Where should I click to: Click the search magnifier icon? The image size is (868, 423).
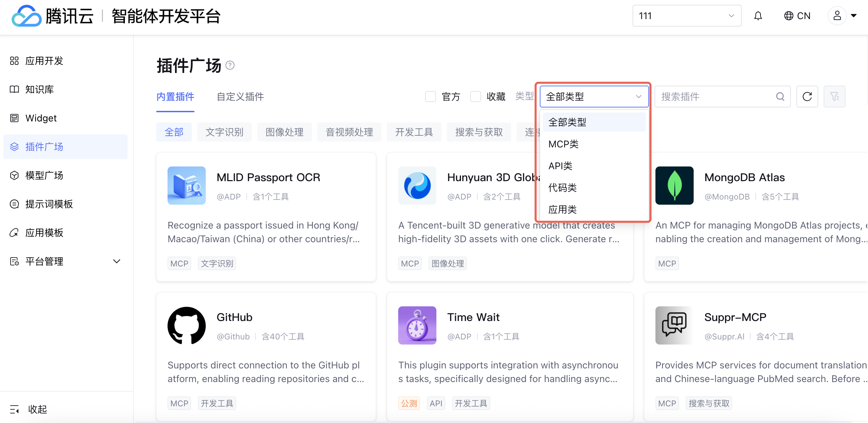click(780, 97)
